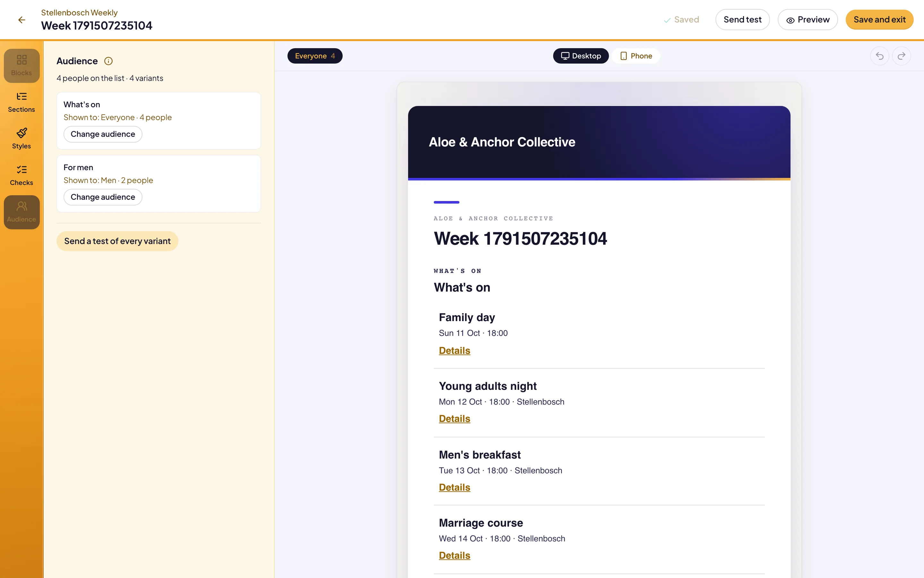Select the Audience sidebar tab
Image resolution: width=924 pixels, height=578 pixels.
point(22,213)
